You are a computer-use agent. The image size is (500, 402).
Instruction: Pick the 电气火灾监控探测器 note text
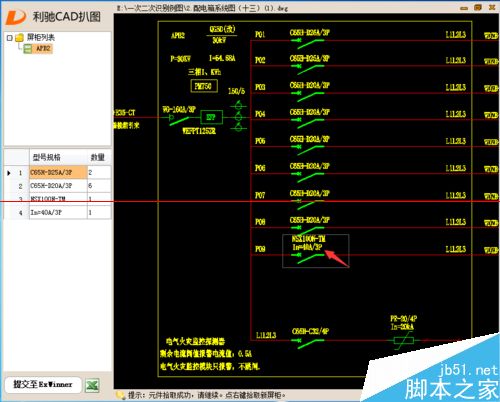tap(195, 341)
